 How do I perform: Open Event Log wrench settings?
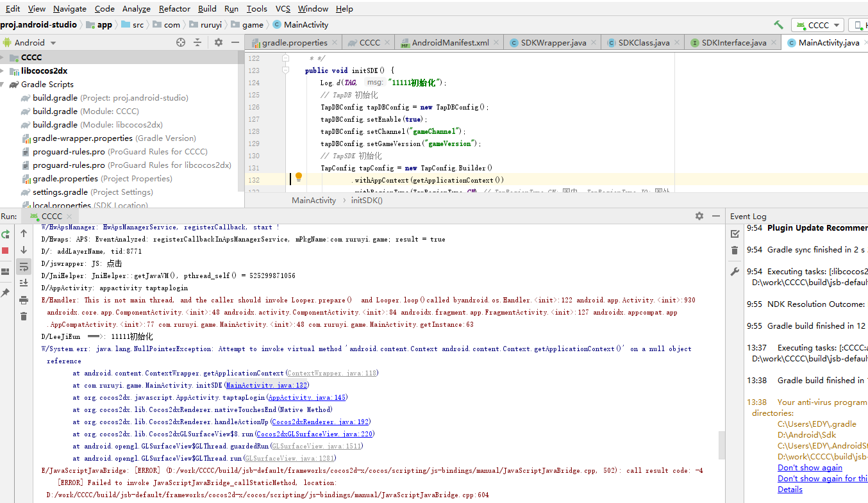(735, 272)
